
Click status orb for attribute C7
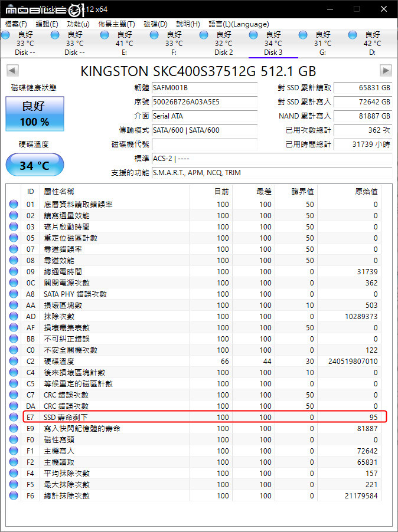(x=14, y=395)
